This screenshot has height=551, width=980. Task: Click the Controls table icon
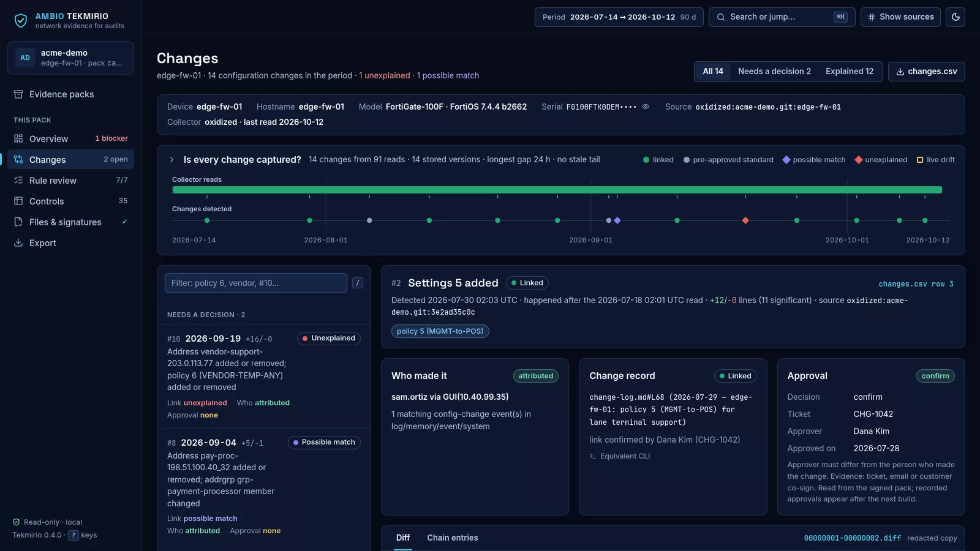point(18,201)
